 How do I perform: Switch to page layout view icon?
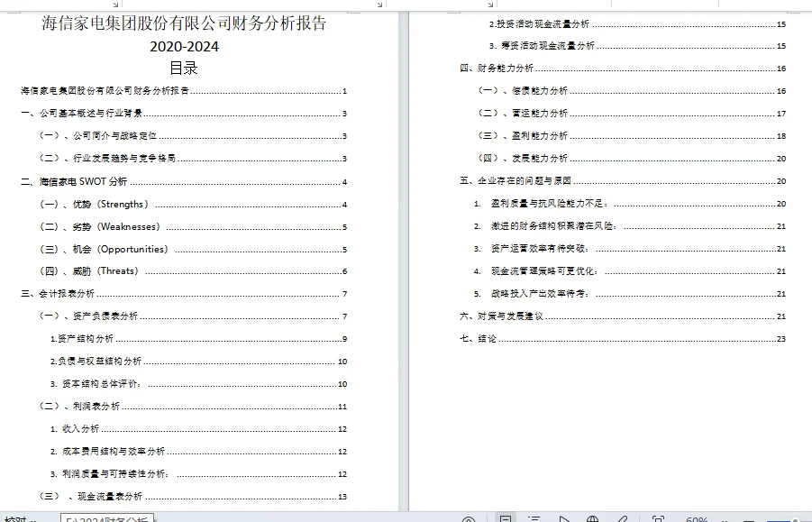pos(506,518)
